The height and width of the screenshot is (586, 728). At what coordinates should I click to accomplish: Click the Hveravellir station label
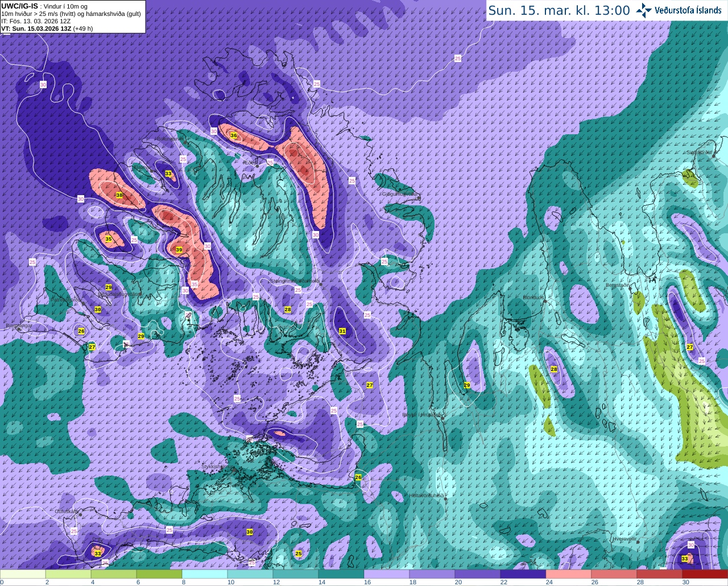tap(624, 538)
